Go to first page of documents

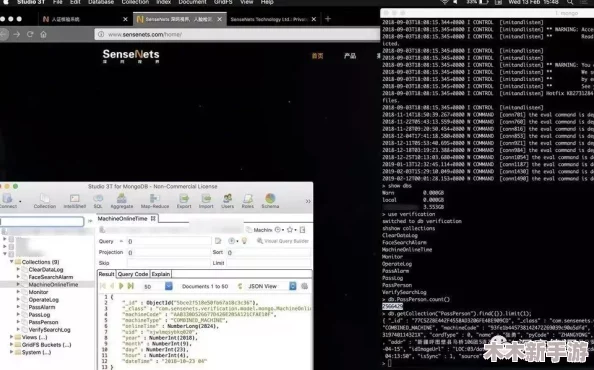(103, 286)
